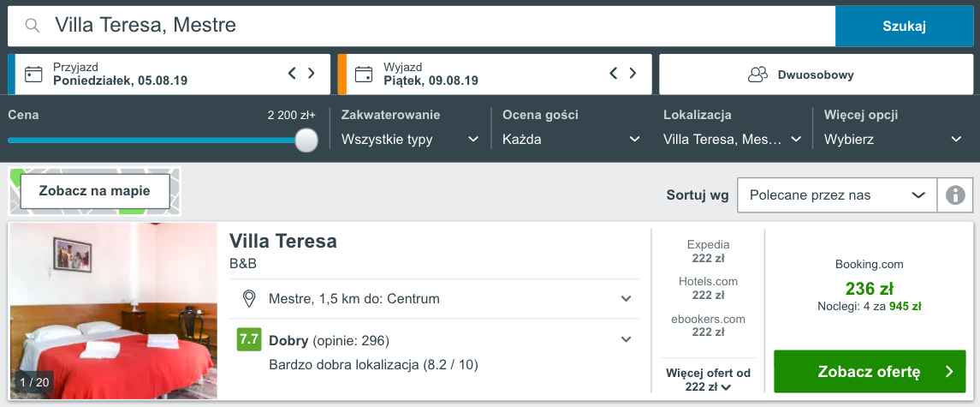980x407 pixels.
Task: Expand Mestre location details row
Action: (435, 299)
